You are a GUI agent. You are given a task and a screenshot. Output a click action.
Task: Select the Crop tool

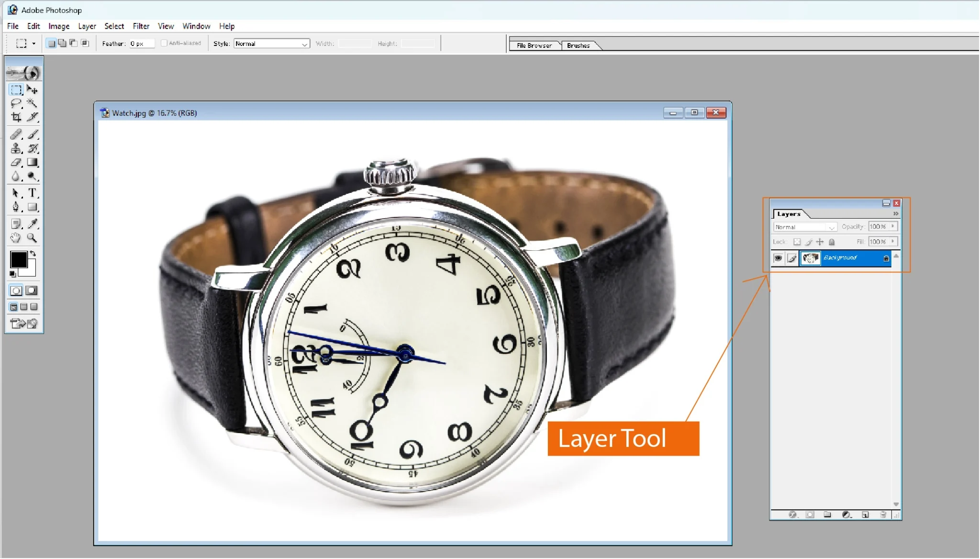(x=16, y=117)
